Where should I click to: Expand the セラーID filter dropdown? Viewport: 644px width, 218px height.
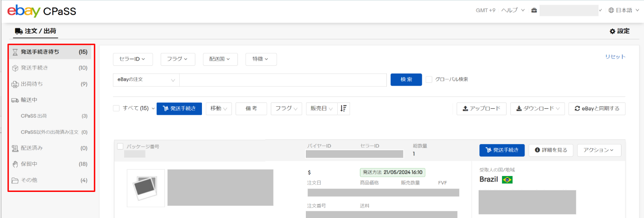coord(133,59)
